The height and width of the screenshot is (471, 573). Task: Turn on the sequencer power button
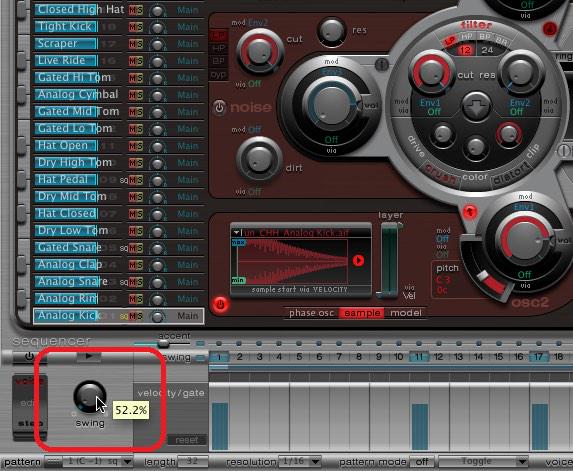pos(29,356)
